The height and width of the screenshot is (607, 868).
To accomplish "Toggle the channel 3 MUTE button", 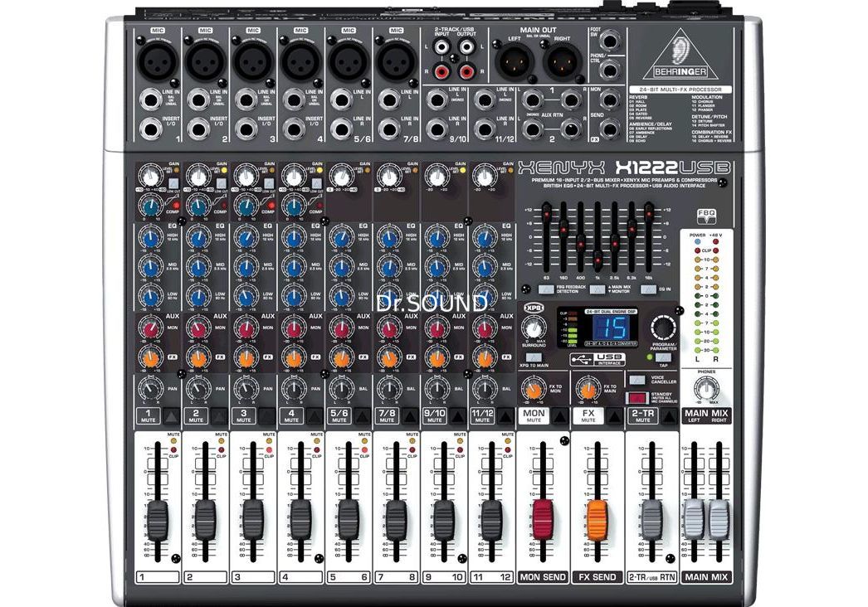I will 267,416.
